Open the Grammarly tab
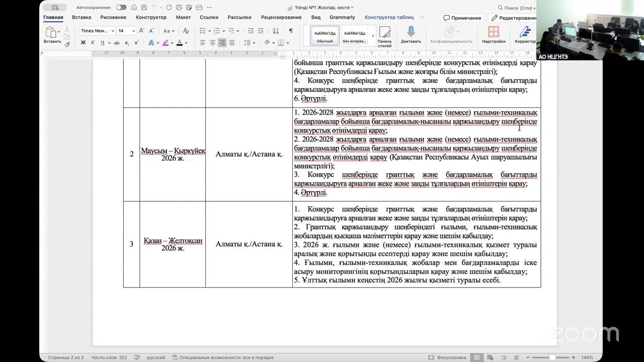644x362 pixels. click(342, 17)
